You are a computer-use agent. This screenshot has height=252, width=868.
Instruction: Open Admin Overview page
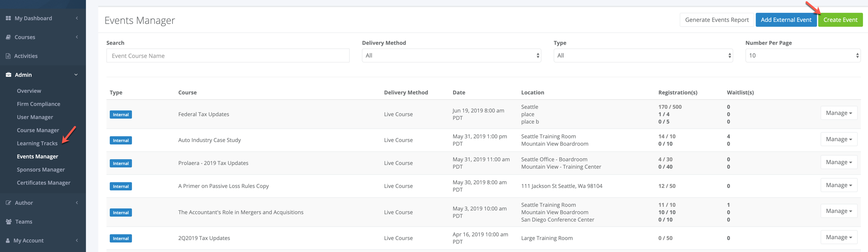pyautogui.click(x=29, y=91)
